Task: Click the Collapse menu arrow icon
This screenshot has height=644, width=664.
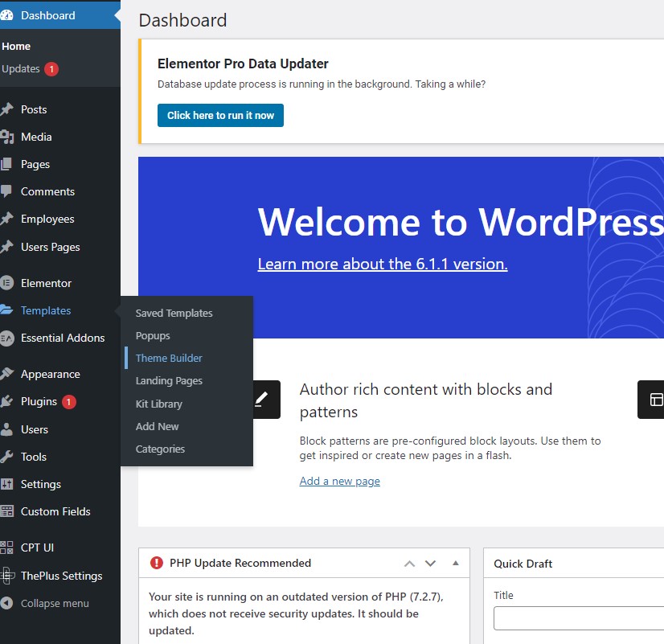Action: click(x=6, y=603)
